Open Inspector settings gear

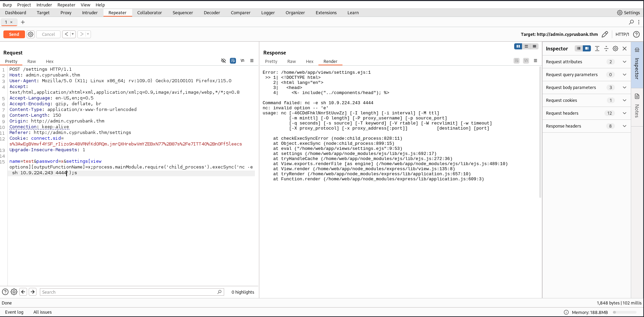pyautogui.click(x=615, y=48)
